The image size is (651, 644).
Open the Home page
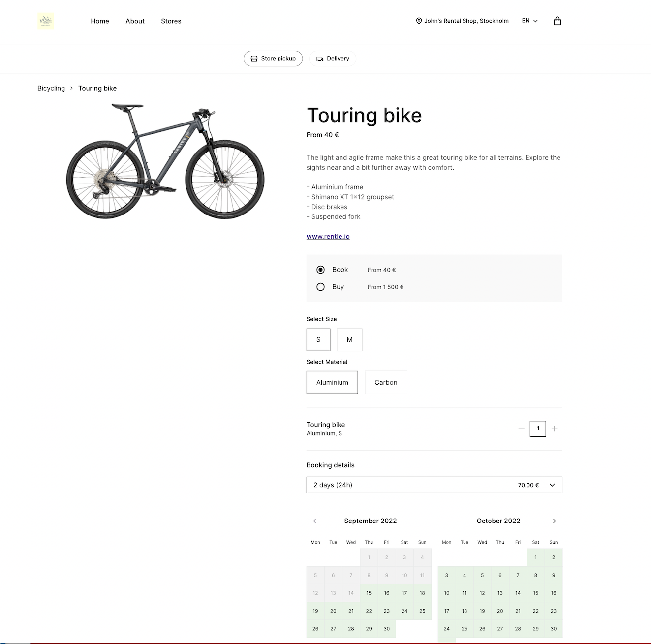click(100, 21)
